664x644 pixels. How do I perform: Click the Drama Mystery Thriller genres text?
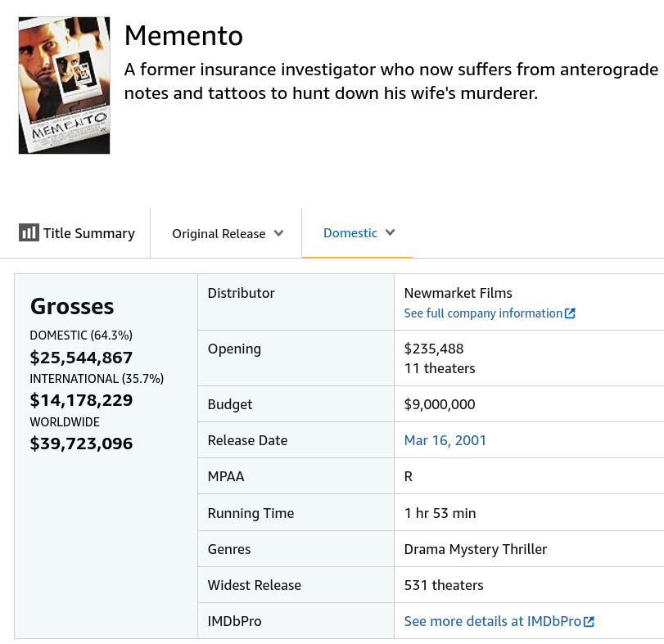tap(476, 549)
